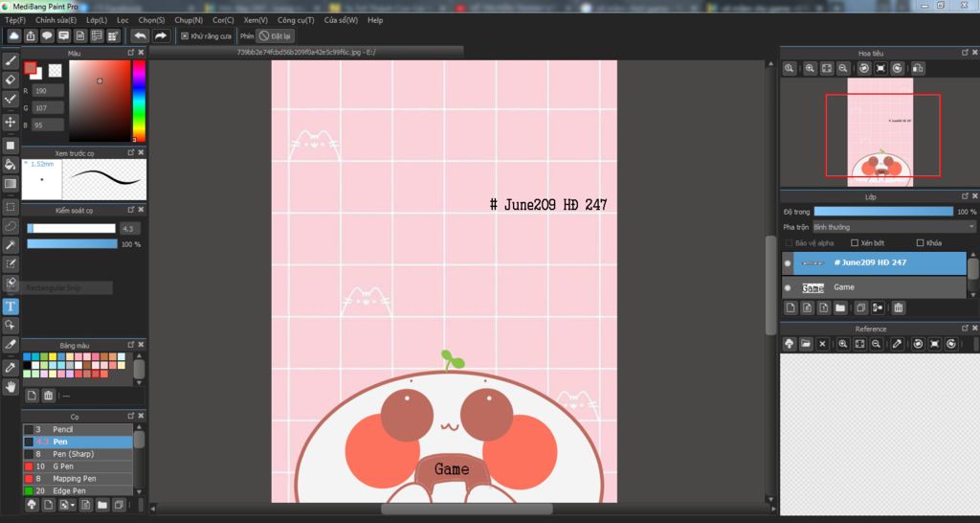Image resolution: width=980 pixels, height=523 pixels.
Task: Undock the Lớp layers panel
Action: tap(965, 196)
